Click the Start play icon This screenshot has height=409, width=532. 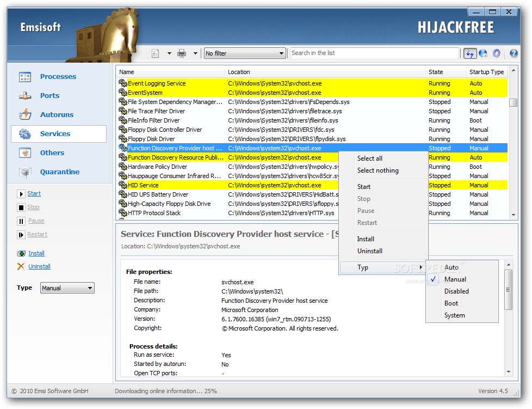pos(21,194)
